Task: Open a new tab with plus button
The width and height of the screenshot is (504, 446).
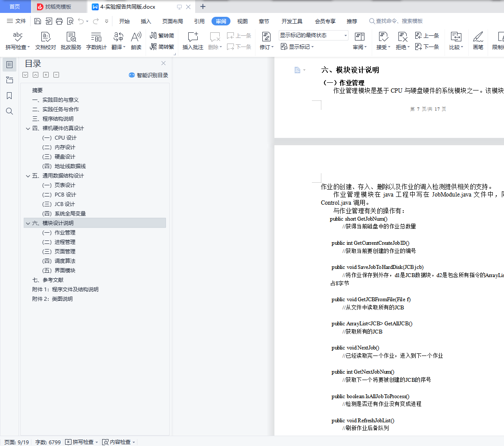Action: pos(203,6)
